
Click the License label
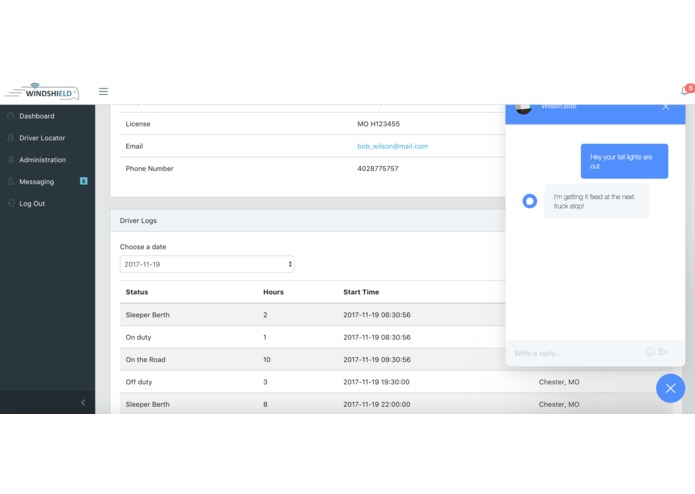[x=138, y=124]
